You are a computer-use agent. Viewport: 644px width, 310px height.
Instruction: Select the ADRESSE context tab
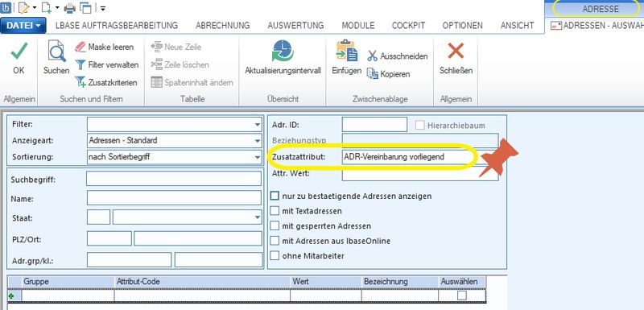(x=600, y=9)
